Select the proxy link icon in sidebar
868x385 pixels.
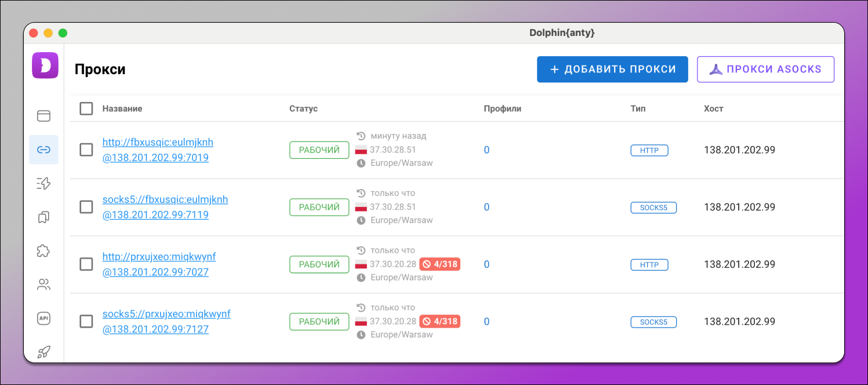pyautogui.click(x=43, y=150)
